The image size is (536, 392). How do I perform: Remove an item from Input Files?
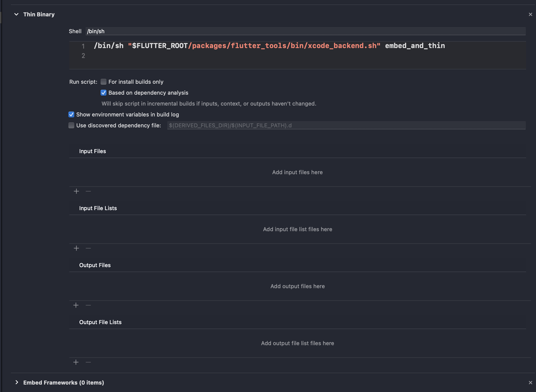(88, 191)
